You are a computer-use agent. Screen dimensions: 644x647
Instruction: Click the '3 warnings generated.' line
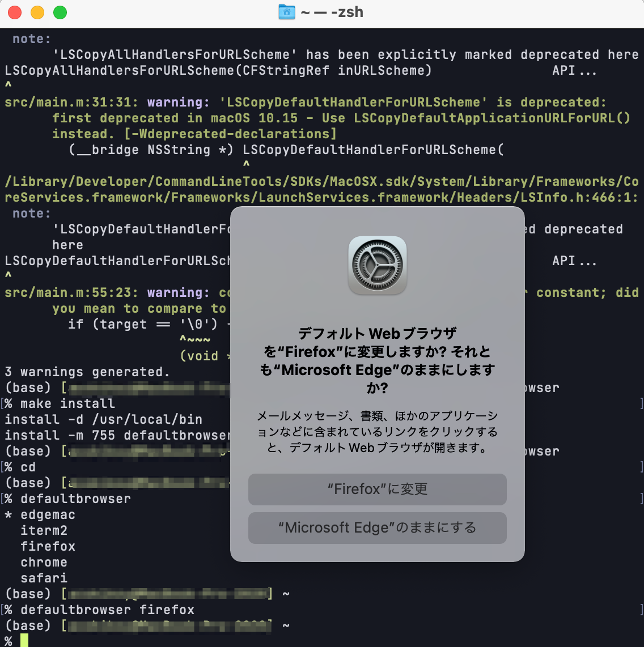pos(87,372)
